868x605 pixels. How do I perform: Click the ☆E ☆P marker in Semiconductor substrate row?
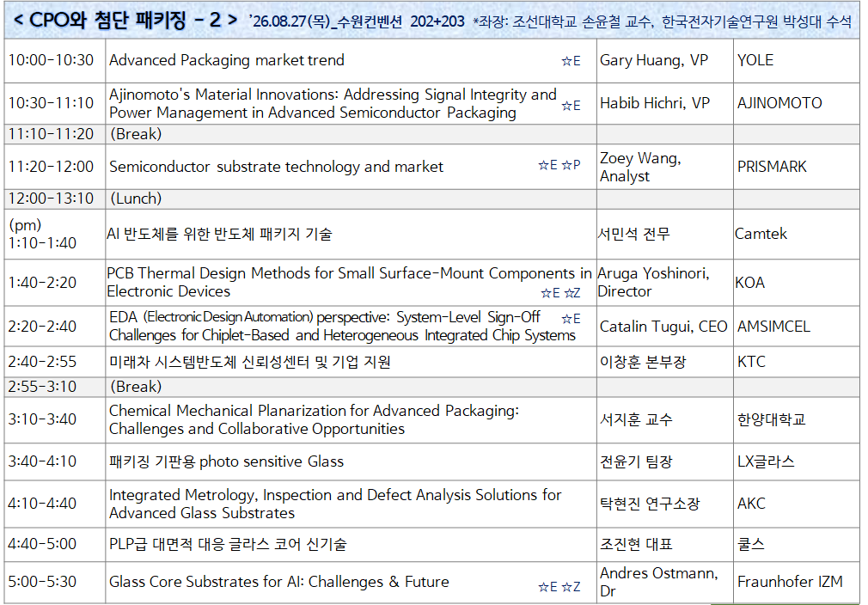(559, 165)
